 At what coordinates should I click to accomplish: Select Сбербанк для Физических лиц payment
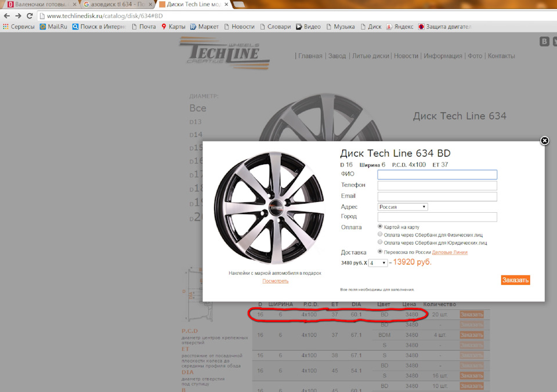coord(380,234)
